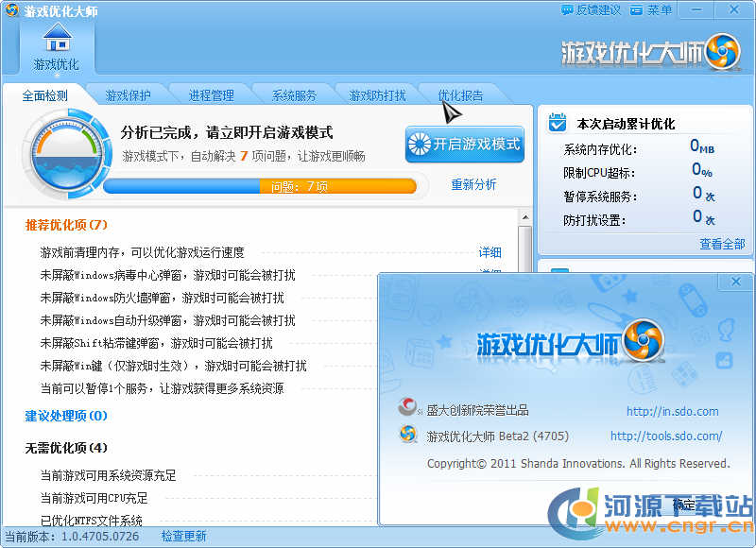
Task: Click the 问题: 7项 progress bar
Action: coord(260,186)
